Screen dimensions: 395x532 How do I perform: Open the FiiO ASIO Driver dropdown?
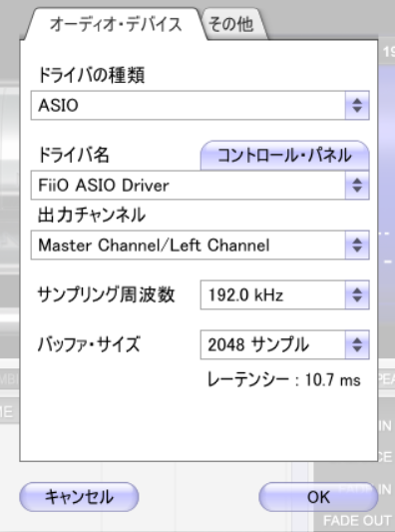(199, 186)
